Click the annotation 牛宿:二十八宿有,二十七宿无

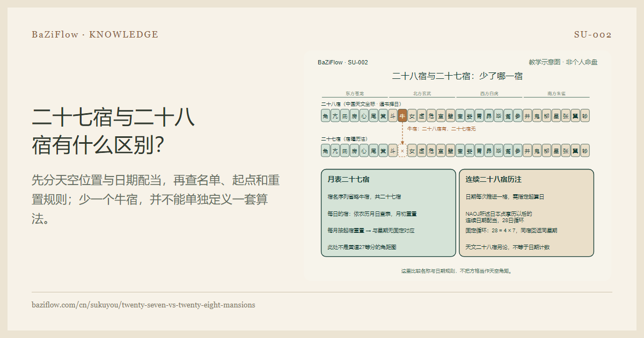pos(441,129)
